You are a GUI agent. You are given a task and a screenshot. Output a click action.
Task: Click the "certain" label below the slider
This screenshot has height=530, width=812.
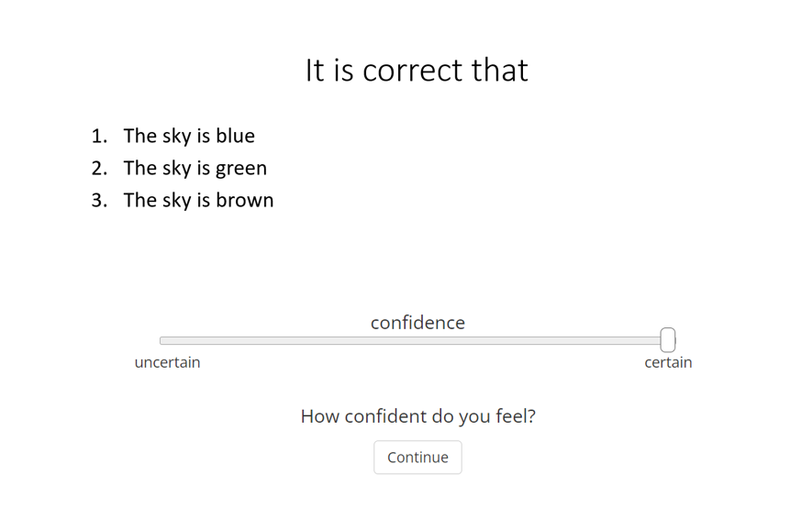click(668, 362)
